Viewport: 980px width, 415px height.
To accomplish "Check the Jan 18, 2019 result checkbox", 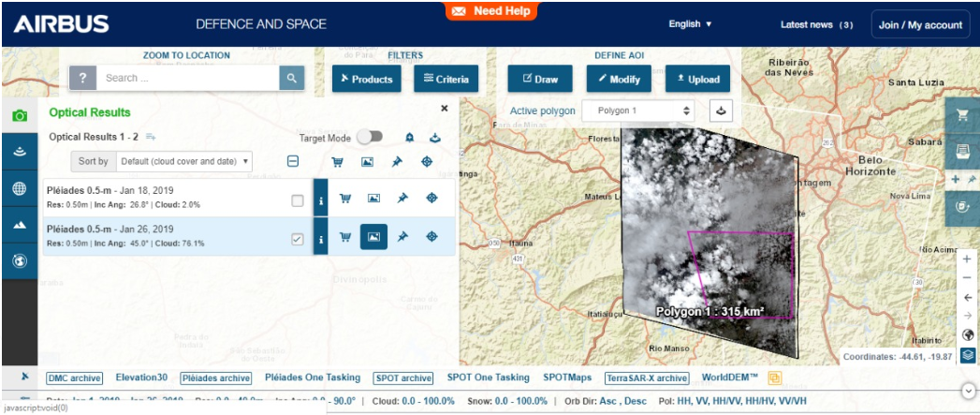I will 298,200.
